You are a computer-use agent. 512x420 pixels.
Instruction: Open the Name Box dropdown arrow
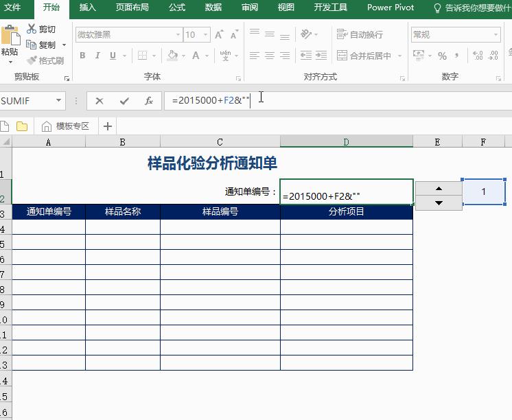click(x=59, y=100)
